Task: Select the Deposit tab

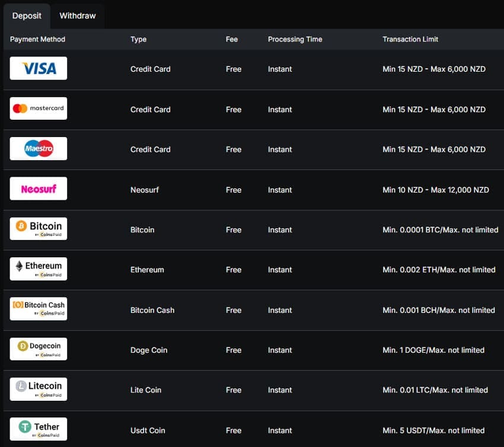Action: tap(27, 15)
